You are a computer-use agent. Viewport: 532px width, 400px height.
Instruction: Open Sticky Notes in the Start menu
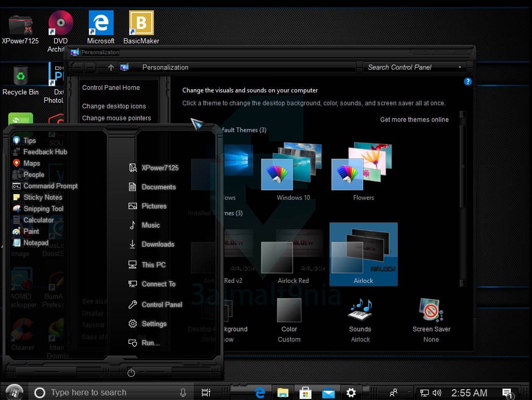[x=38, y=197]
